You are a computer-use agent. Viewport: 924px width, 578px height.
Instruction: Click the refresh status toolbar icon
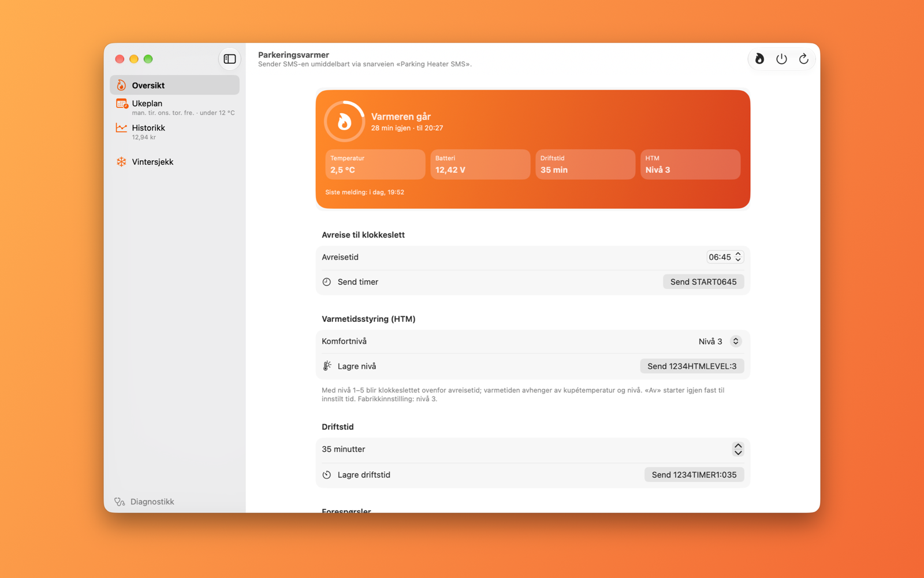(x=803, y=59)
